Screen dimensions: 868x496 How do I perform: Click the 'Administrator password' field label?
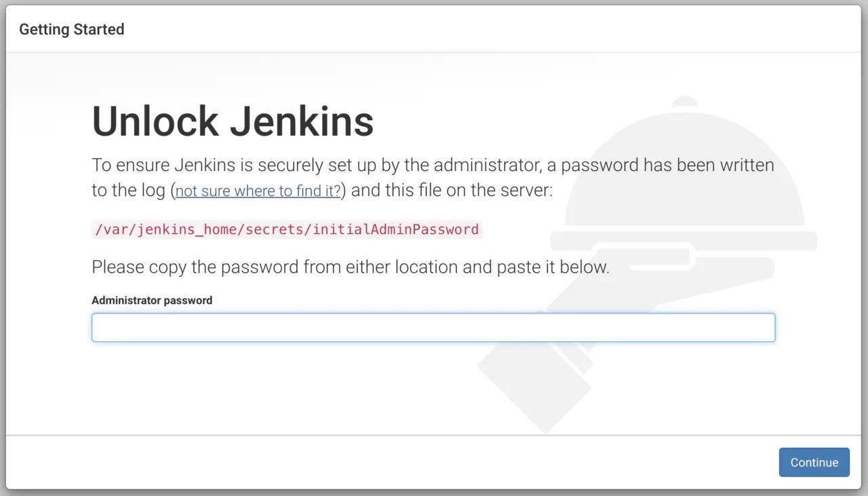(x=152, y=300)
